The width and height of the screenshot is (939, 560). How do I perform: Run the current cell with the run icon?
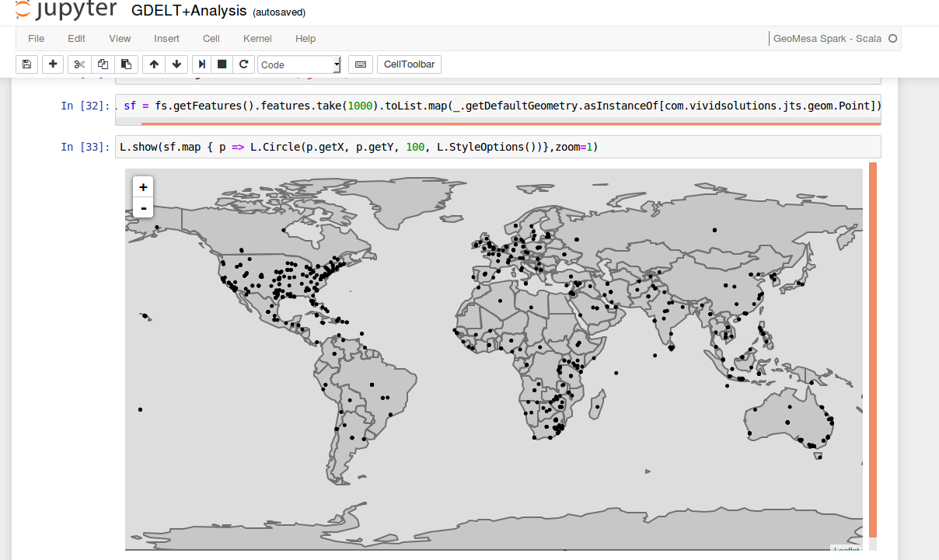tap(201, 64)
